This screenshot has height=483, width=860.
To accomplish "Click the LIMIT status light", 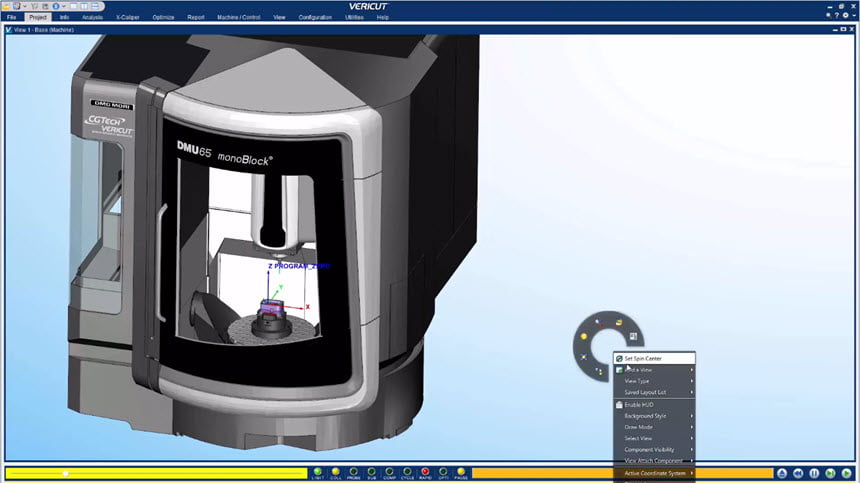I will click(x=318, y=473).
